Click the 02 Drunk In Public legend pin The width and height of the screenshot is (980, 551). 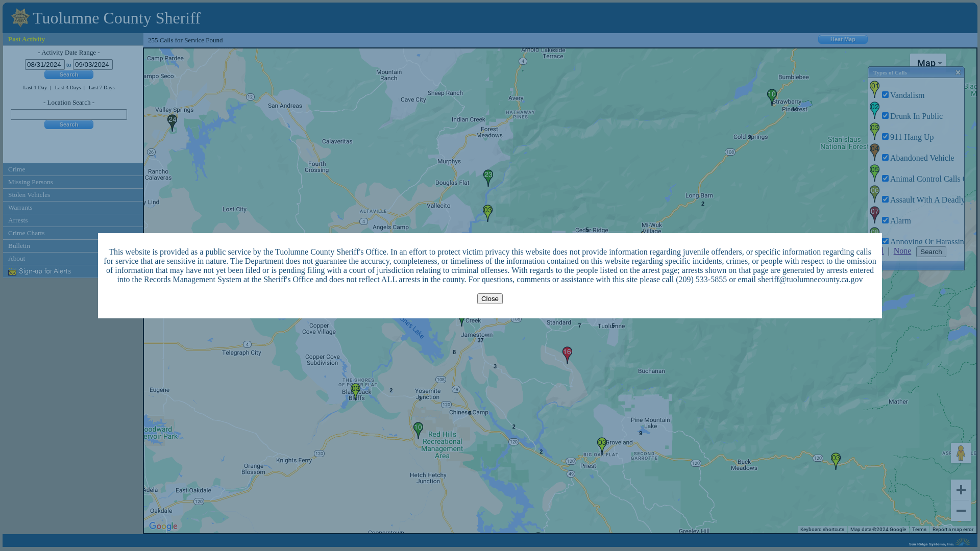click(874, 111)
